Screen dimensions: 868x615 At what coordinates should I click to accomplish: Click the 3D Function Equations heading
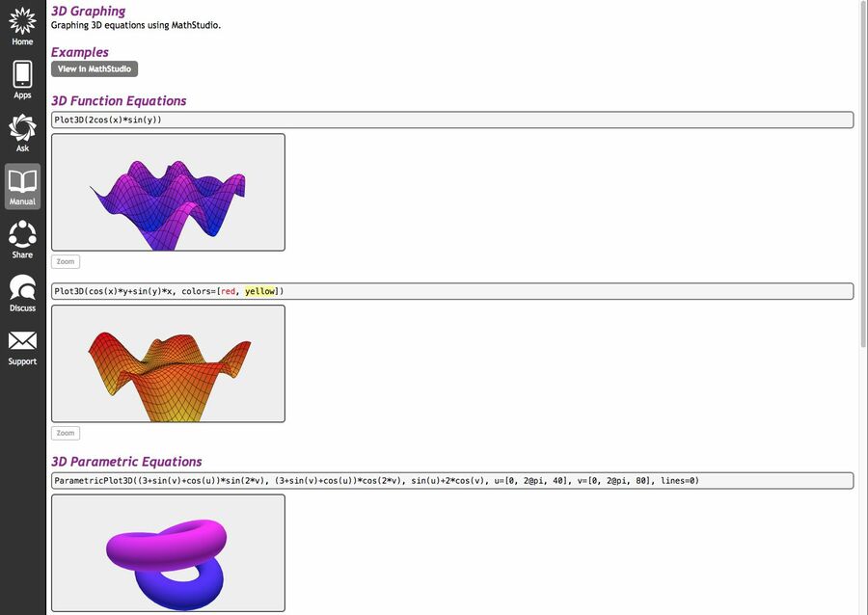119,100
